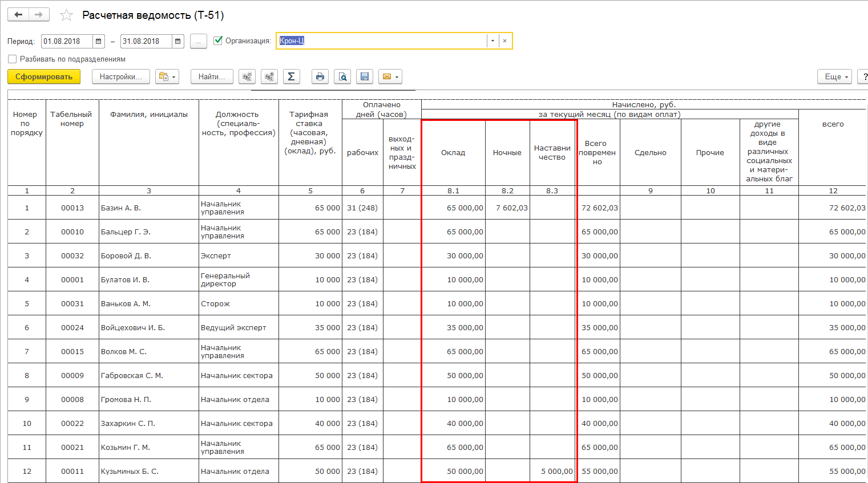Click the forward navigation arrow

pos(39,15)
